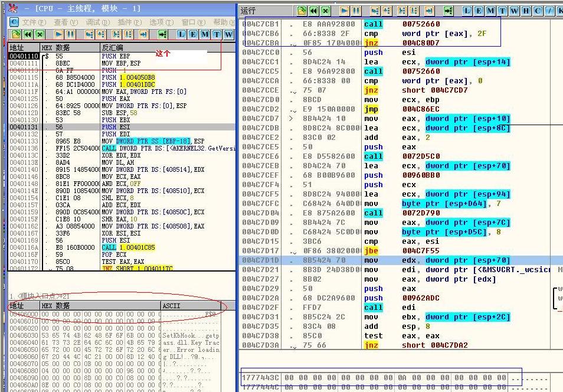Show CPU (C) in right window toolbar
The image size is (563, 392).
coord(538,11)
